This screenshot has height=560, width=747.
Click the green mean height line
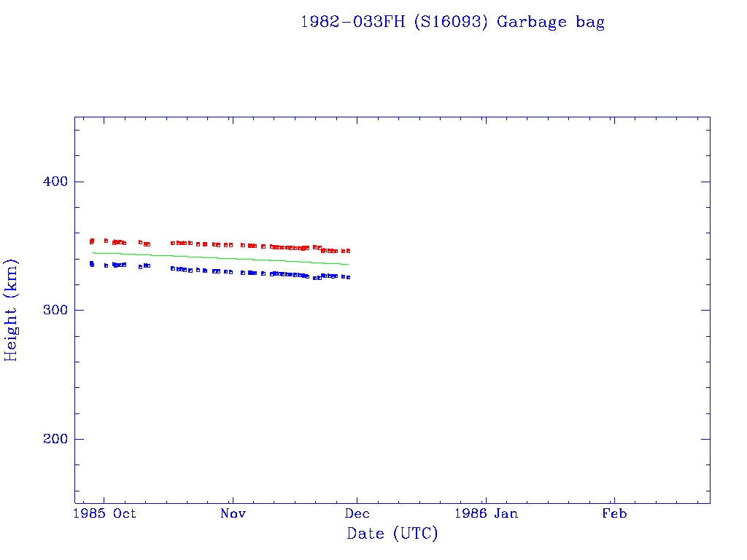(x=219, y=258)
